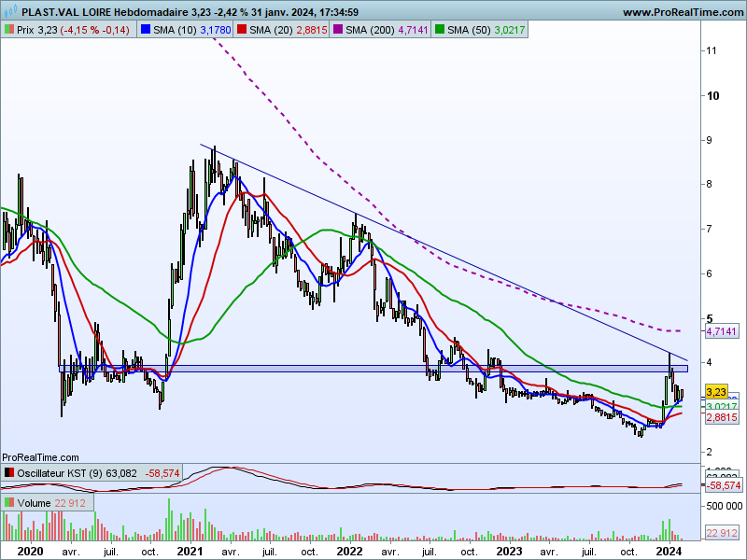Click the blue SMA (10) color swatch
747x560 pixels.
[146, 30]
